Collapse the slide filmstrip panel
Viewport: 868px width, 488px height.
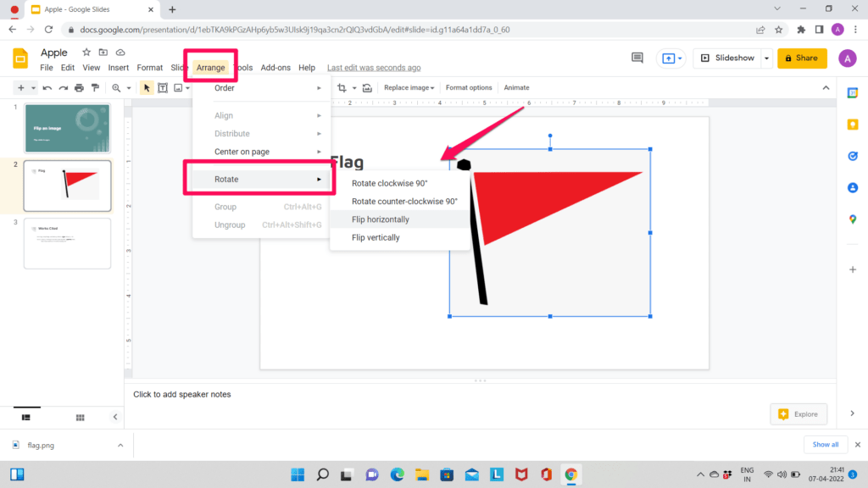point(115,417)
